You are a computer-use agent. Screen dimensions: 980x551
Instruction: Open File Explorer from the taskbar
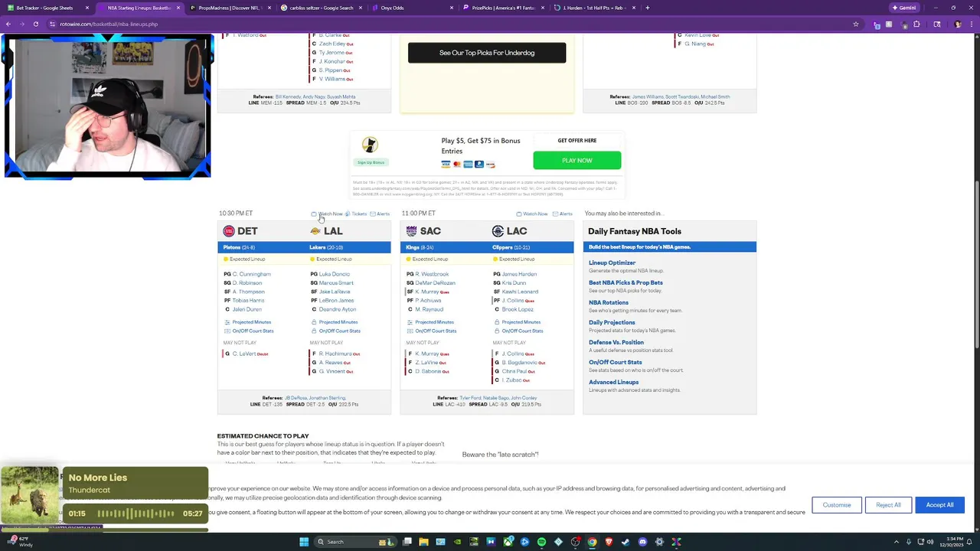[x=423, y=542]
